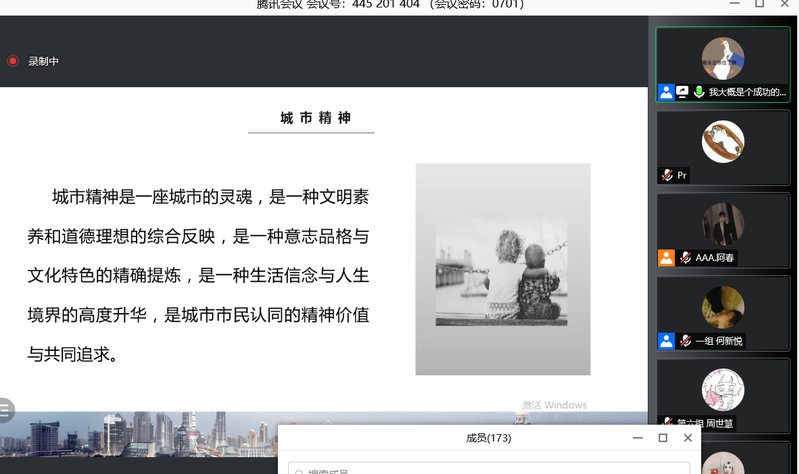This screenshot has height=474, width=799.
Task: Select the AAA.阿春 participant video tile
Action: point(722,225)
